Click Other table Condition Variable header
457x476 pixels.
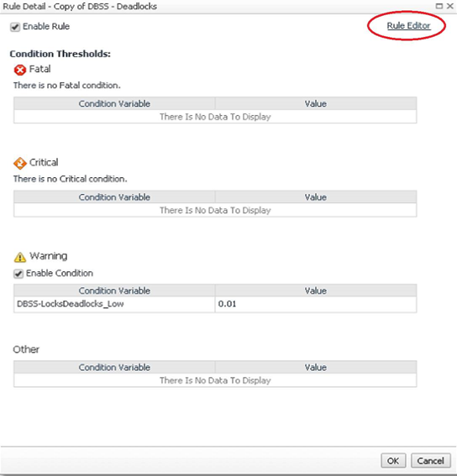[114, 368]
